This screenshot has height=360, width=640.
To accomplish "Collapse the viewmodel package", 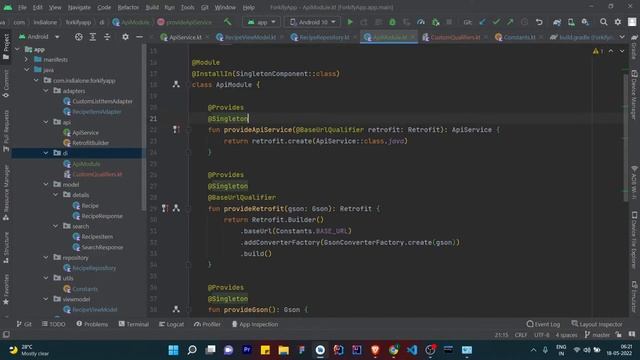I will [46, 299].
